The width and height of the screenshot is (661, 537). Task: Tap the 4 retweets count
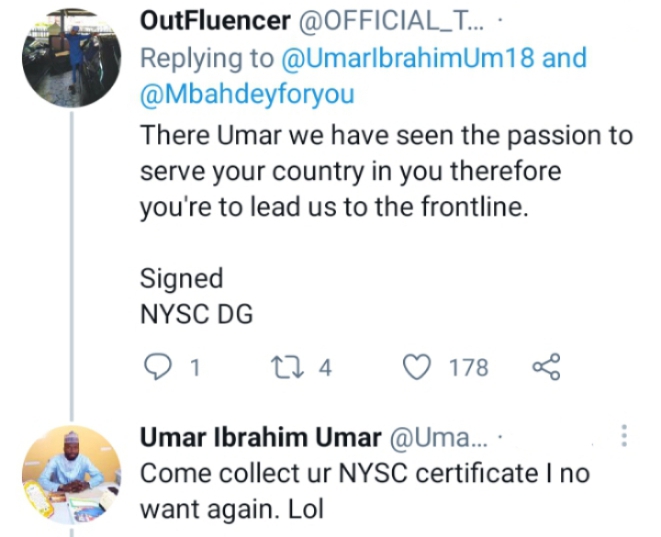[324, 368]
